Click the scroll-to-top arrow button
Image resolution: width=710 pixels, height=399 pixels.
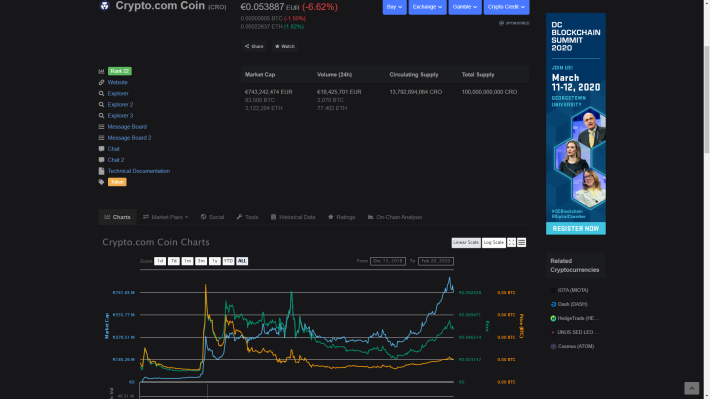pyautogui.click(x=691, y=388)
